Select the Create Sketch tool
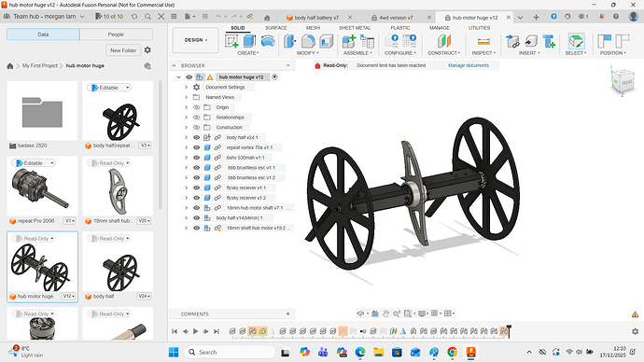This screenshot has height=362, width=644. tap(231, 41)
